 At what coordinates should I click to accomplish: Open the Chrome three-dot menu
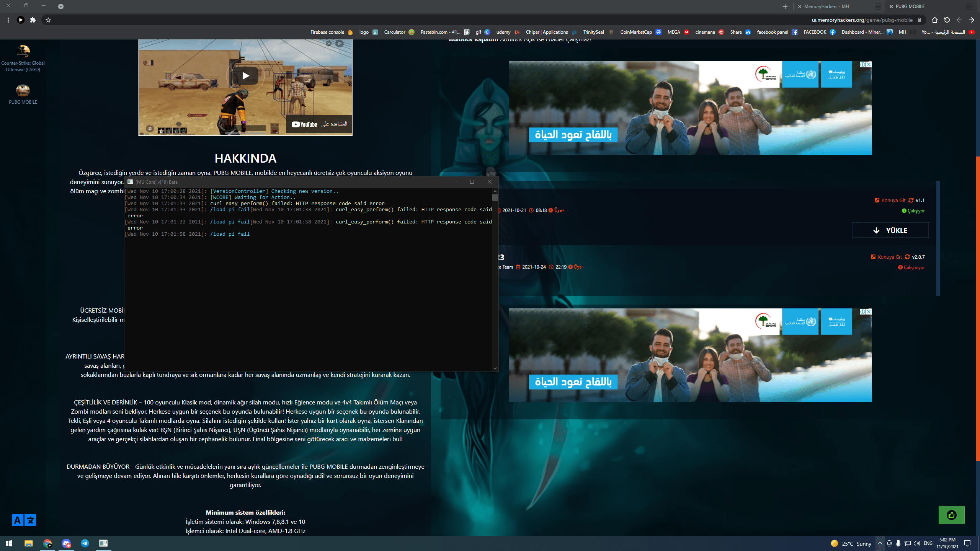[x=8, y=20]
